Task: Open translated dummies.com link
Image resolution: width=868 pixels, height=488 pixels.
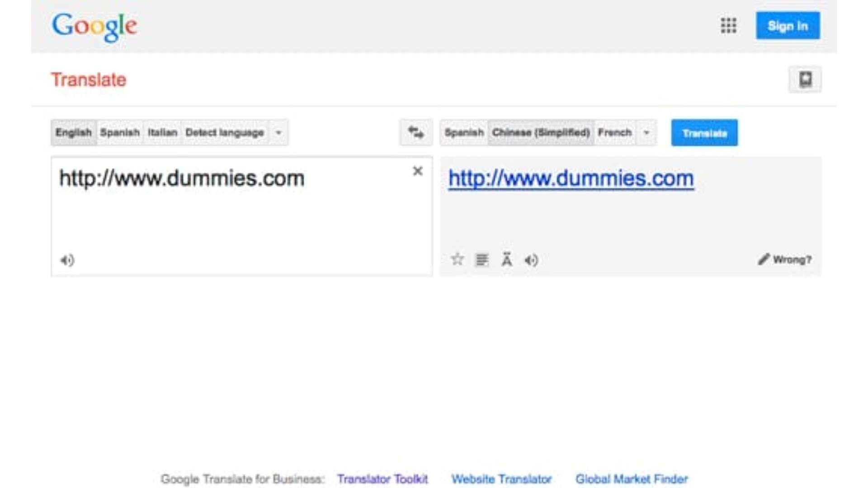Action: (571, 178)
